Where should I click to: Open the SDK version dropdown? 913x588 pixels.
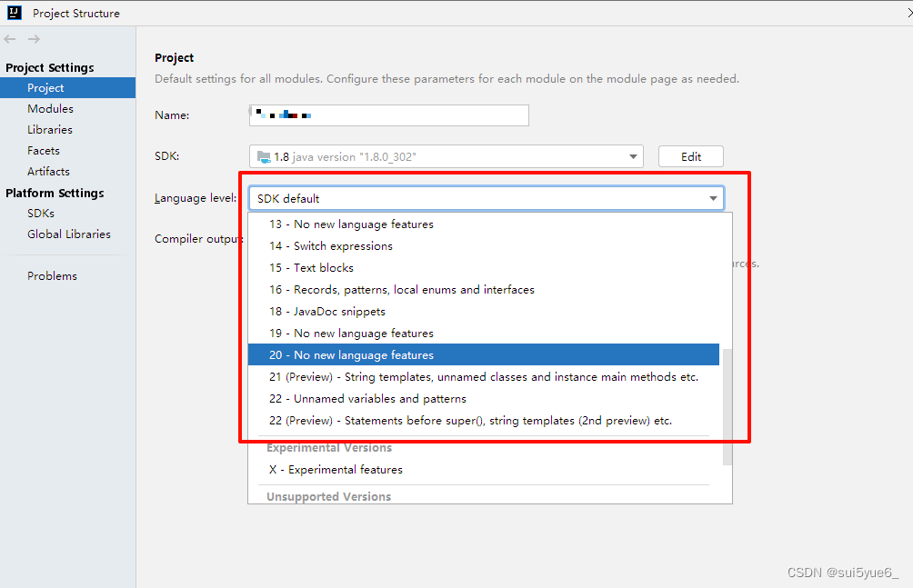tap(632, 155)
